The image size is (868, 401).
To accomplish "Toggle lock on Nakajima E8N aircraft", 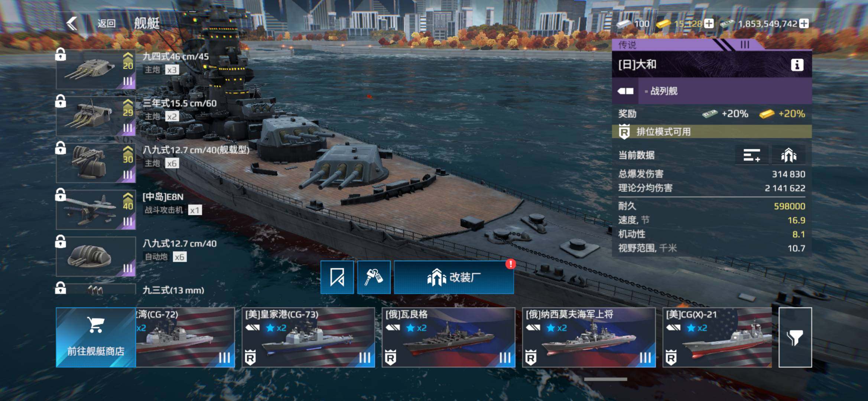I will click(x=61, y=195).
